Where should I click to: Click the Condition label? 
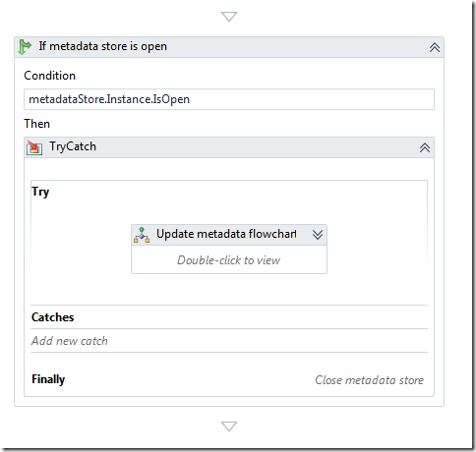coord(50,76)
